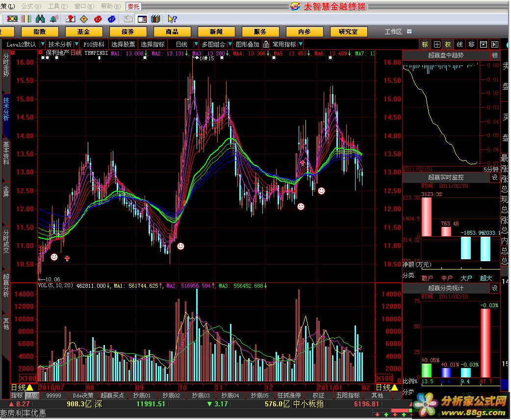Viewport: 511px width, 420px height.
Task: Click the right 日线 yellow triangle below the chart
Action: coord(394,388)
